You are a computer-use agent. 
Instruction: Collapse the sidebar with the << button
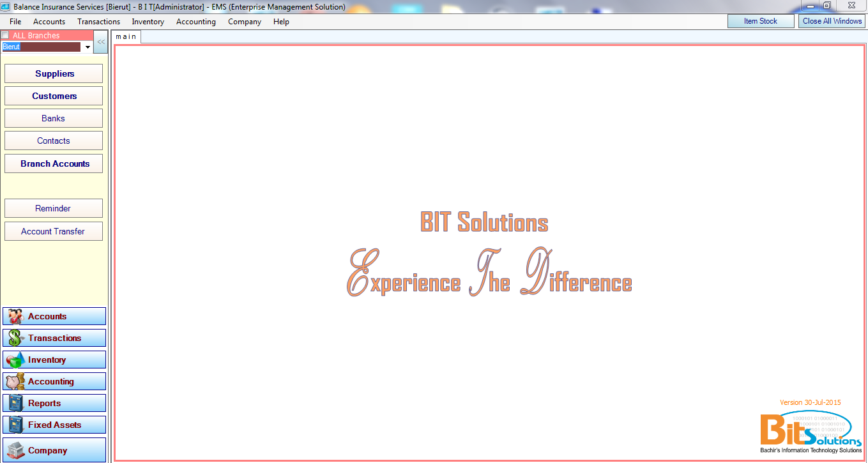coord(101,42)
